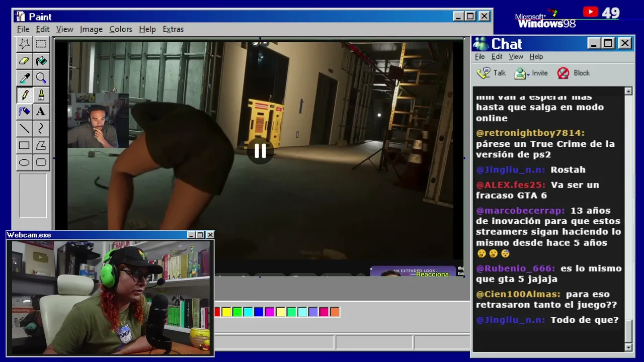The width and height of the screenshot is (644, 362).
Task: Pick the pure green palette color
Action: (x=237, y=312)
